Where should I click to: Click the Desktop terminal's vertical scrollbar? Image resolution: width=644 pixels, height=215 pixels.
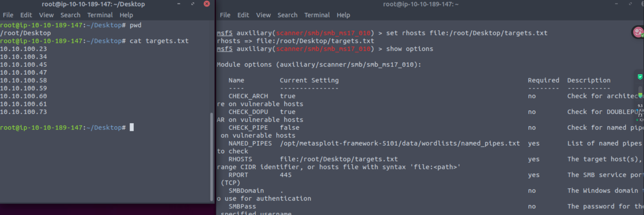pos(211,157)
